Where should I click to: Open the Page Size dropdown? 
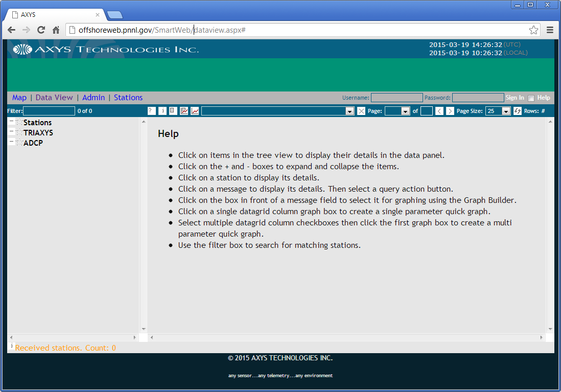tap(506, 111)
